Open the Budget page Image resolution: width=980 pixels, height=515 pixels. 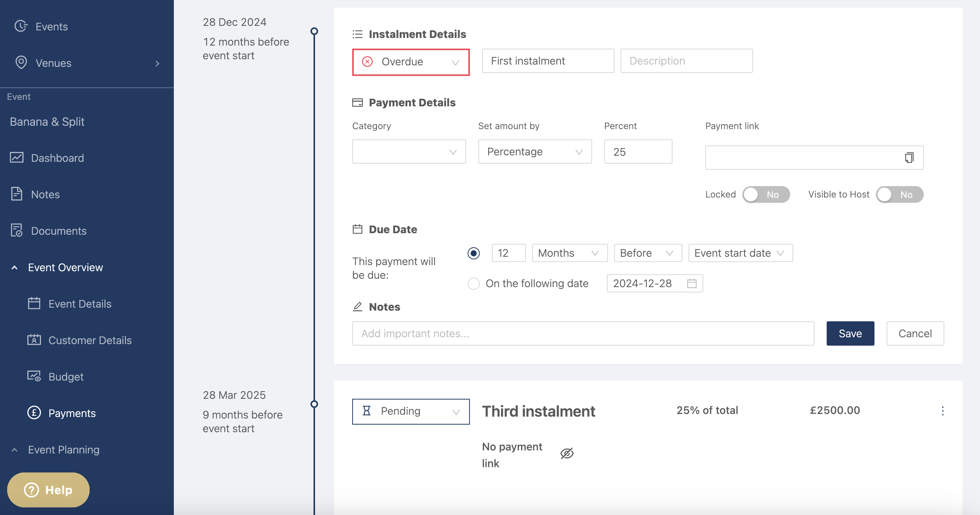point(66,376)
